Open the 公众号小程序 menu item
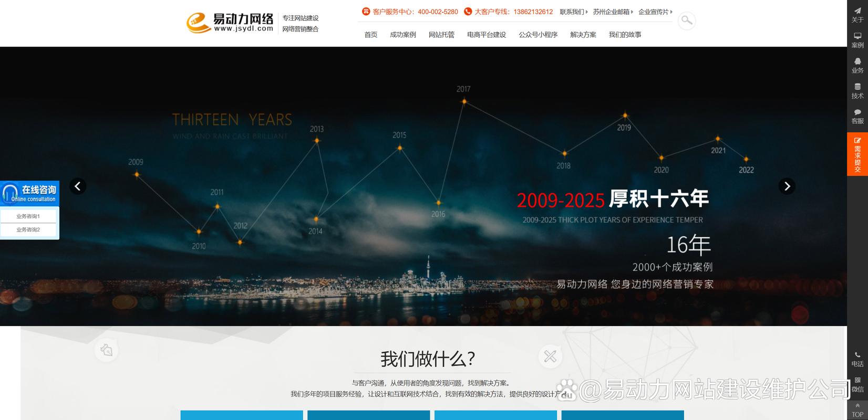The height and width of the screenshot is (420, 868). click(538, 35)
